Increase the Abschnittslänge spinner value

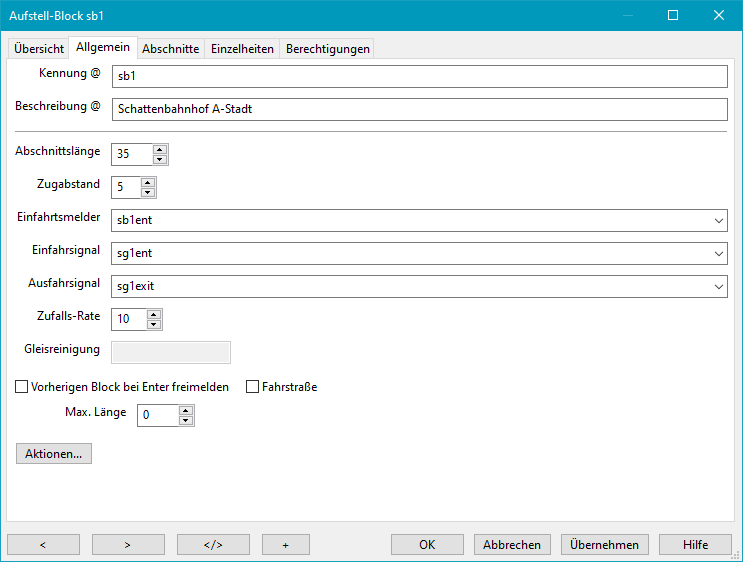[x=160, y=149]
